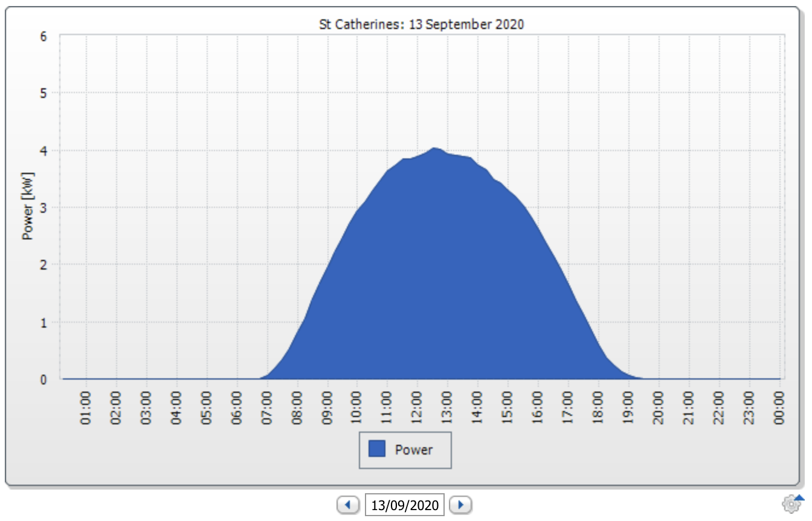Image resolution: width=812 pixels, height=521 pixels.
Task: Click the 2 value on power axis
Action: 43,265
